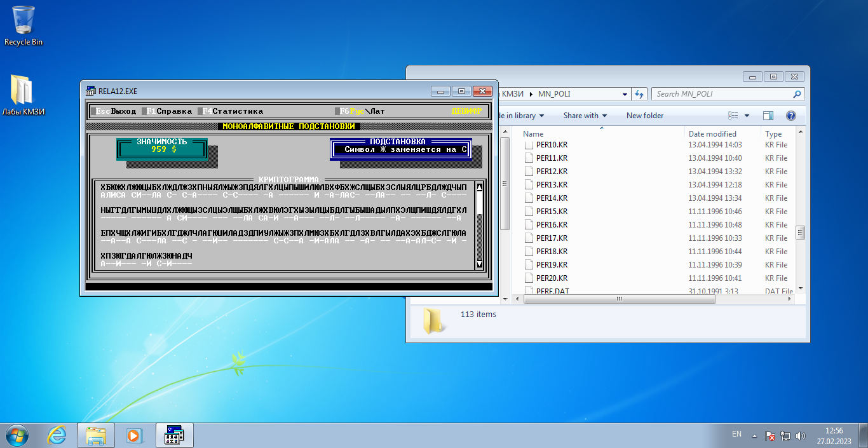Change the view with the views icon
Image resolution: width=868 pixels, height=448 pixels.
(x=733, y=116)
